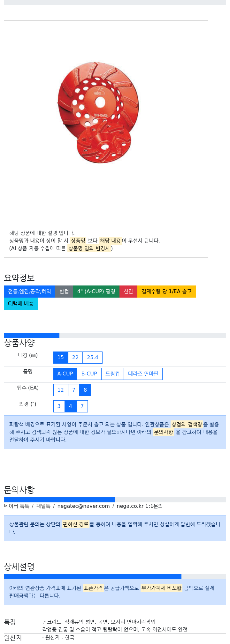Select inner diameter 15 option

61,357
